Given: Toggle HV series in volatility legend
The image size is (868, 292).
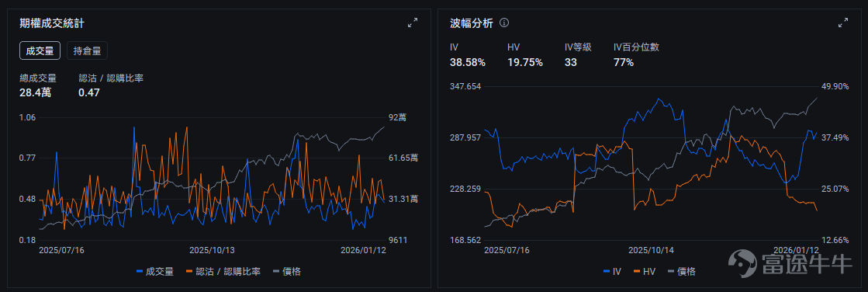Looking at the screenshot, I should pyautogui.click(x=644, y=272).
